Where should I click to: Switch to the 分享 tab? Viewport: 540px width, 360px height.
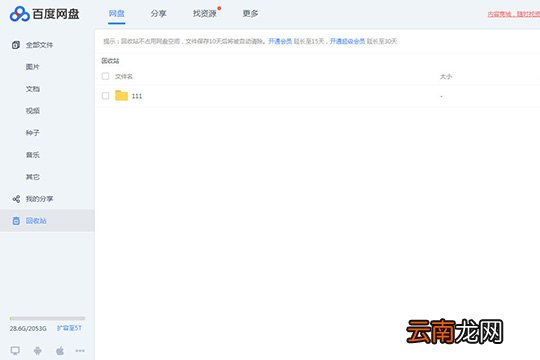tap(158, 13)
